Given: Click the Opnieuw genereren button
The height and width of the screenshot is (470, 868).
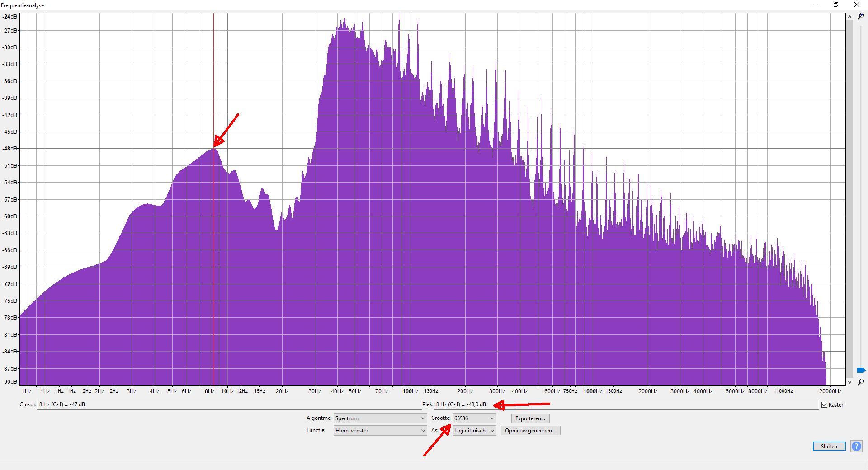Looking at the screenshot, I should click(x=530, y=430).
